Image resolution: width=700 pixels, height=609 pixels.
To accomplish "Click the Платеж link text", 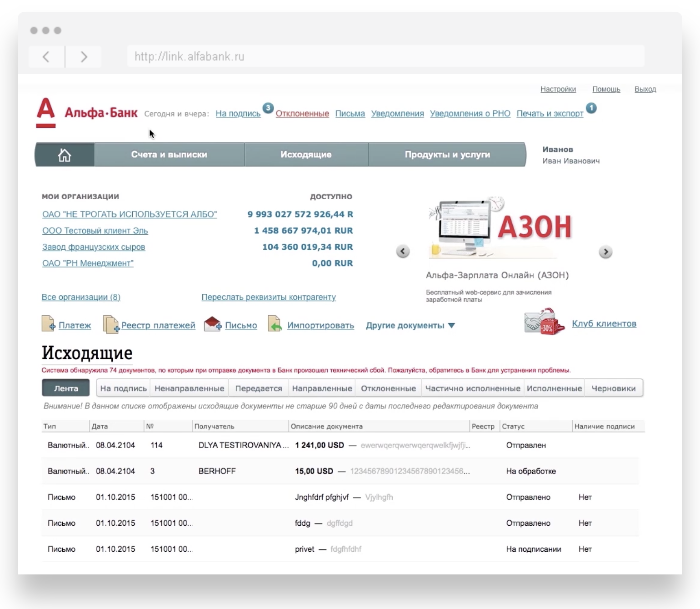I will point(75,326).
